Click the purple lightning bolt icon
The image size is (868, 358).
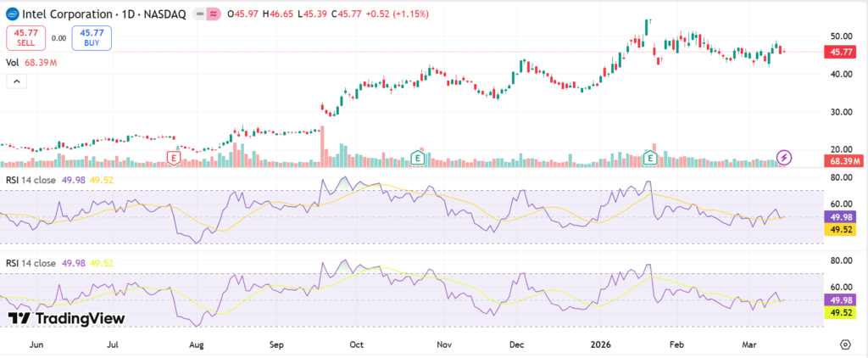(785, 158)
